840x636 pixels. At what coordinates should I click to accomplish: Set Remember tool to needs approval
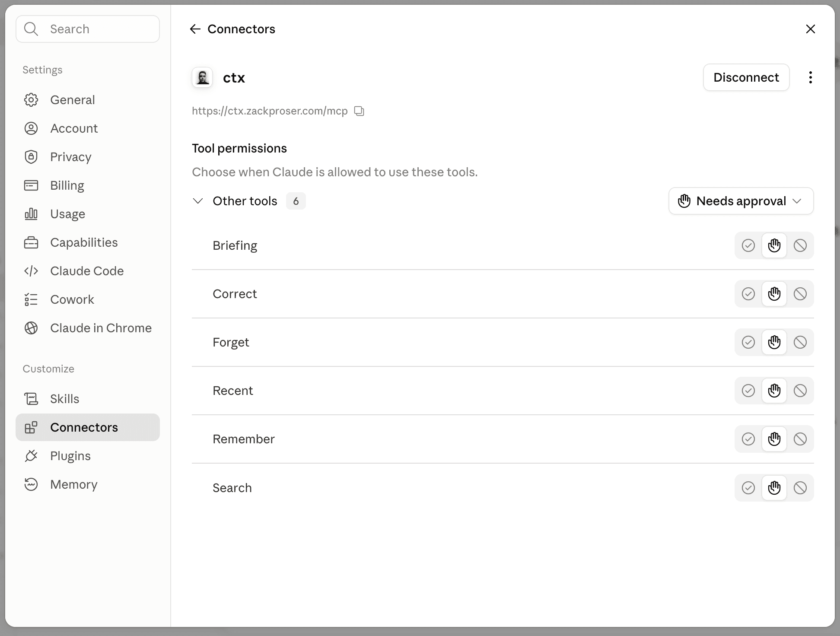(774, 439)
